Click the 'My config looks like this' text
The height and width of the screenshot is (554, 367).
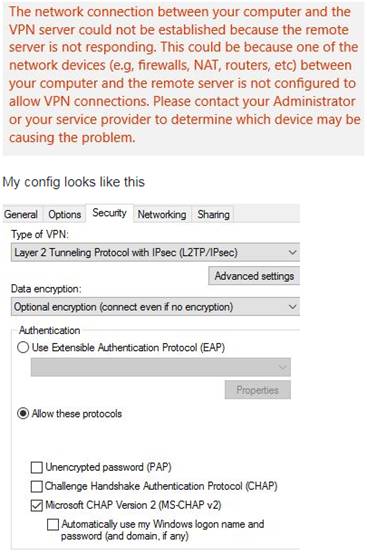73,182
